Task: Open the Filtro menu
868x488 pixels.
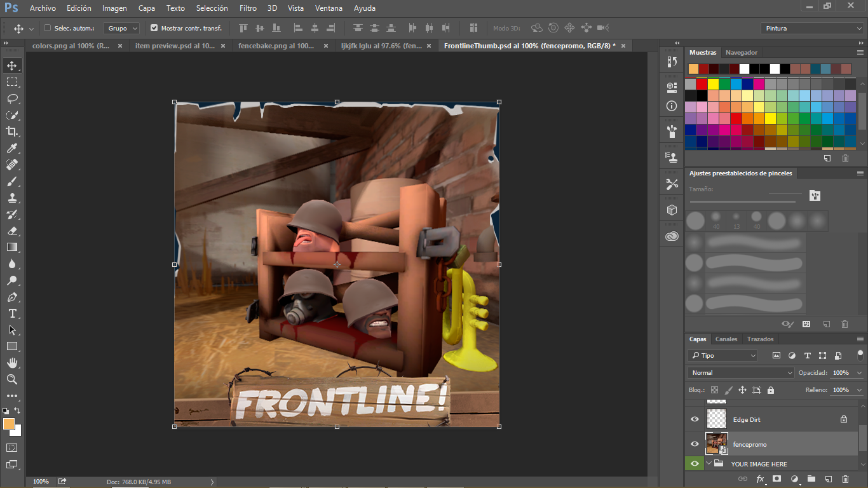Action: pyautogui.click(x=248, y=8)
